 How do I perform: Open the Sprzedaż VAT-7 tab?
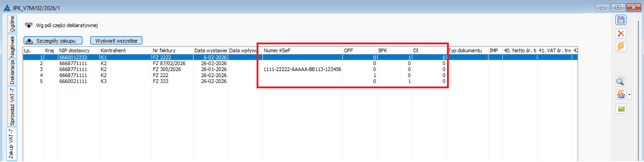click(x=12, y=107)
